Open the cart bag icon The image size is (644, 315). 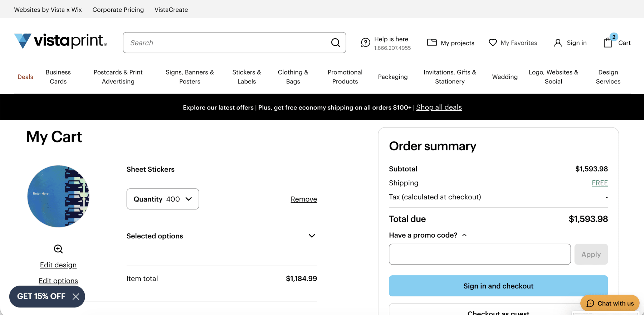coord(608,43)
